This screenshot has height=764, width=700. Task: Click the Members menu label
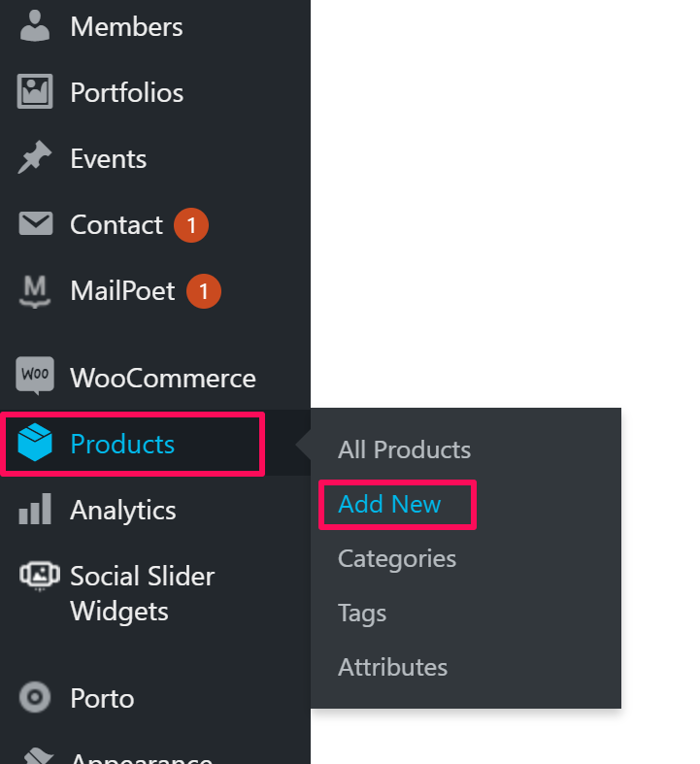click(x=126, y=26)
